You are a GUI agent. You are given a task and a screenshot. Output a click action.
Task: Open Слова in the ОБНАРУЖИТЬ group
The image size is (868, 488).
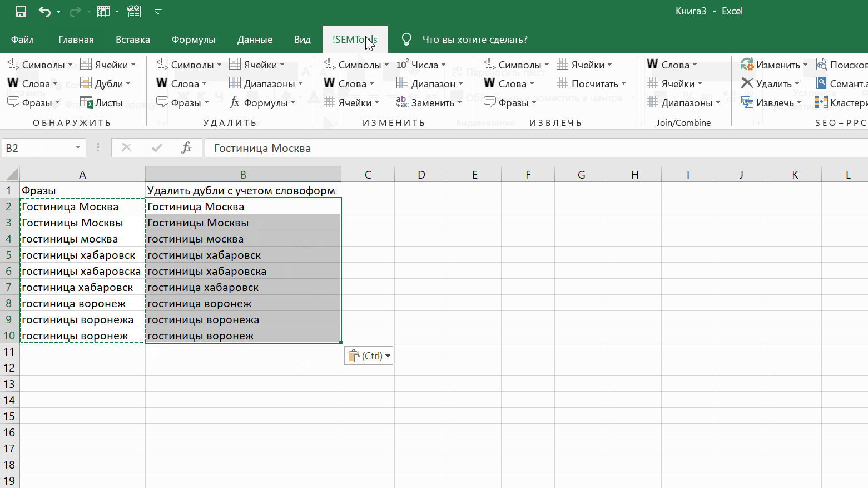33,84
